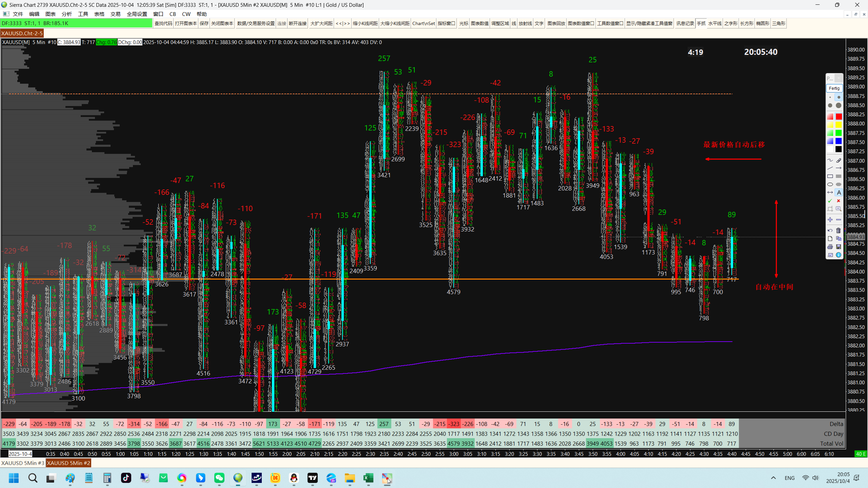Open the 交易 menu
This screenshot has width=868, height=488.
coord(115,14)
